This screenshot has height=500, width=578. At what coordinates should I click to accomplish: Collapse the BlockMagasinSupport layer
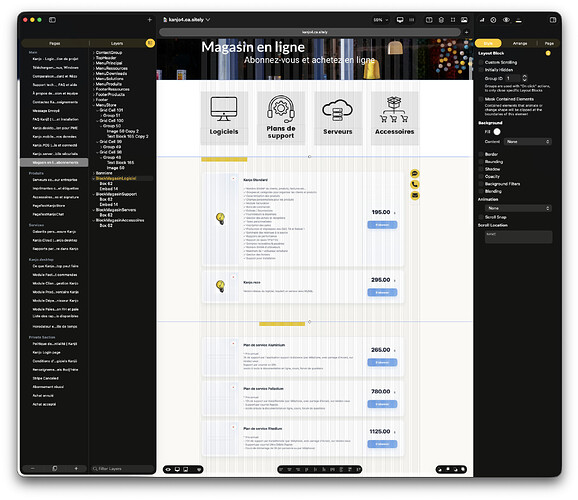94,194
